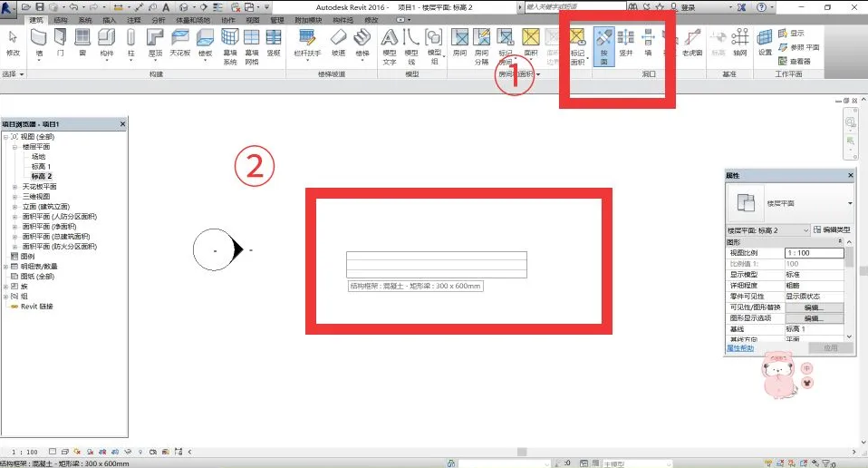Click 编辑 button for 图形显示选项

[x=815, y=318]
